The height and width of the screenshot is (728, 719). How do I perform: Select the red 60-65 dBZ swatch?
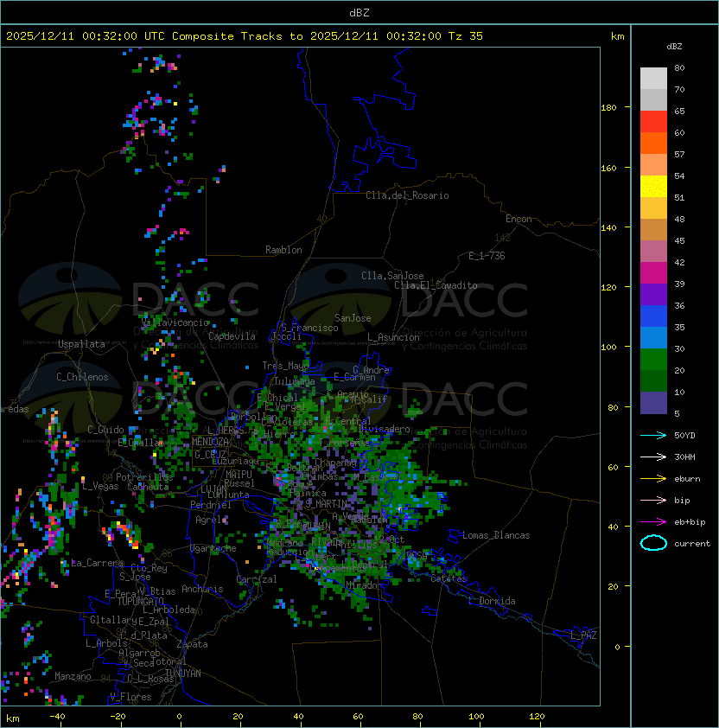pyautogui.click(x=653, y=122)
